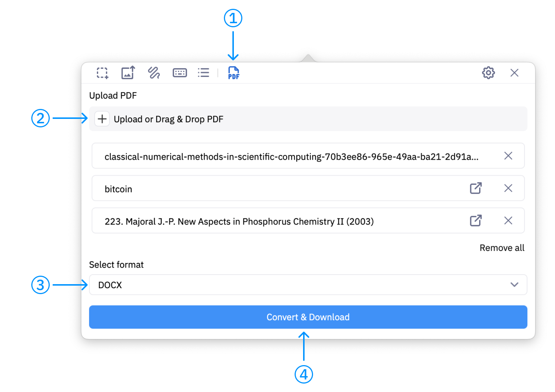Click the Upload or Drag & Drop PDF area
The width and height of the screenshot is (555, 392).
point(308,119)
